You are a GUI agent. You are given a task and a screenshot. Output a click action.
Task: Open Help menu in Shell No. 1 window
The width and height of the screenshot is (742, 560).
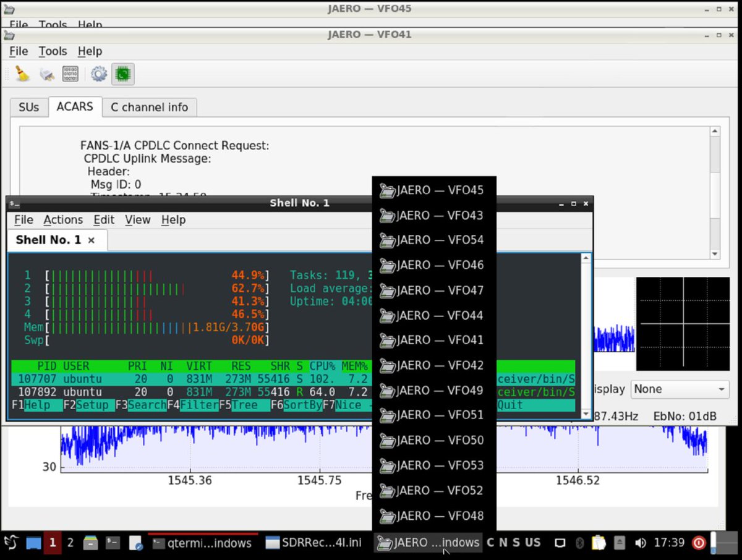[173, 220]
